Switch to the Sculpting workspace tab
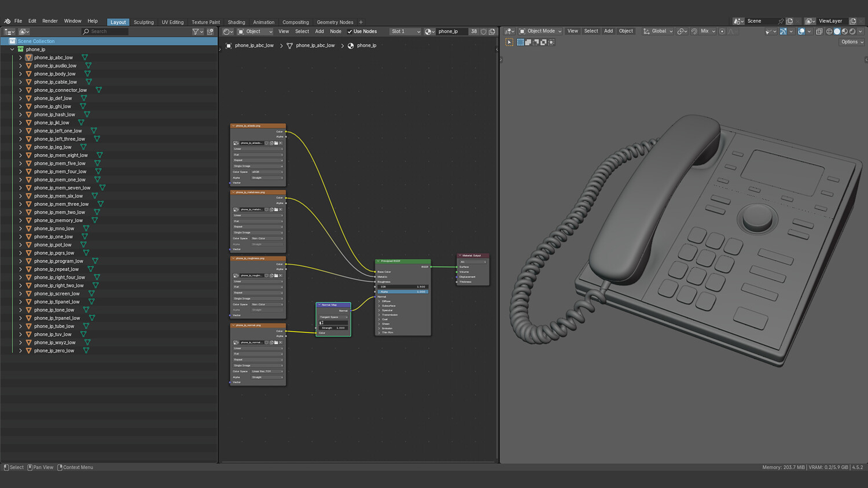This screenshot has height=488, width=868. click(x=144, y=22)
